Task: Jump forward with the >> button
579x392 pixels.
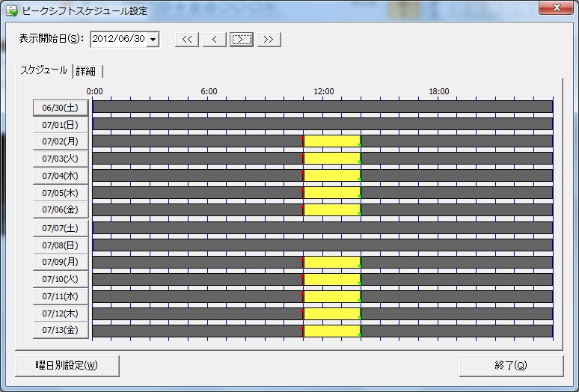Action: (269, 40)
